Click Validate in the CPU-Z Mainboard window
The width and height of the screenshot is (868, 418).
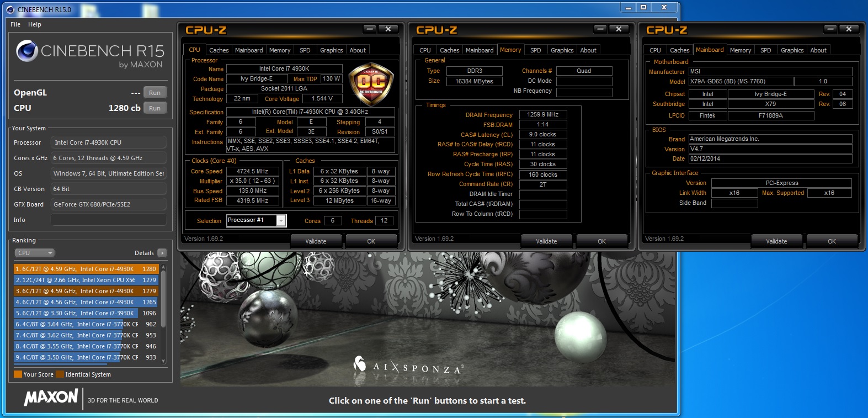777,241
